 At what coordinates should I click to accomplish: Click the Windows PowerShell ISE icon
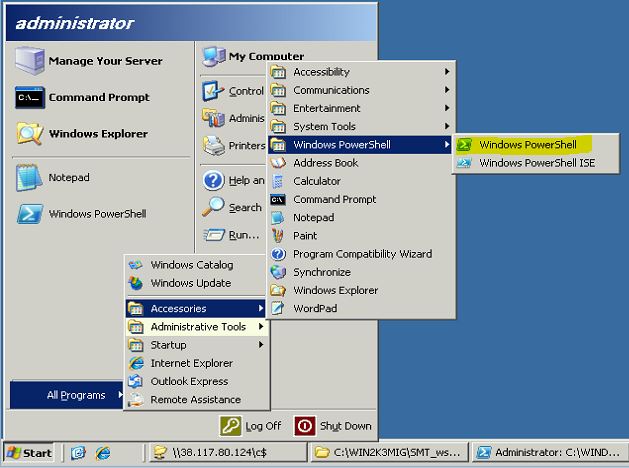pos(464,163)
